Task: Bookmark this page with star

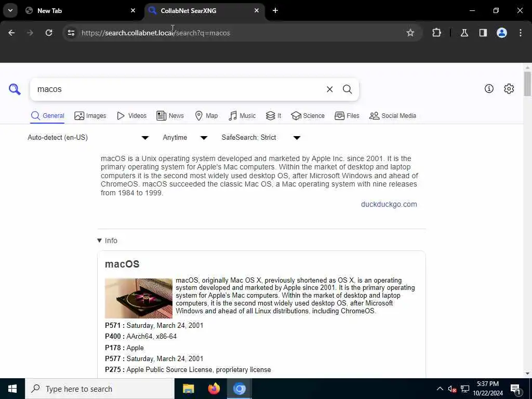Action: (410, 33)
